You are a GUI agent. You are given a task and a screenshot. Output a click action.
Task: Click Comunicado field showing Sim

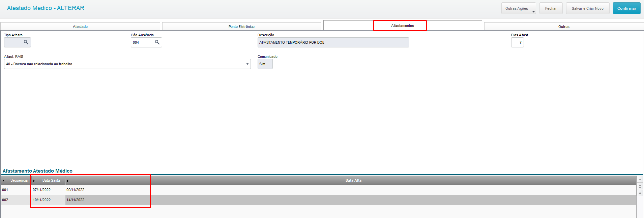pyautogui.click(x=265, y=64)
